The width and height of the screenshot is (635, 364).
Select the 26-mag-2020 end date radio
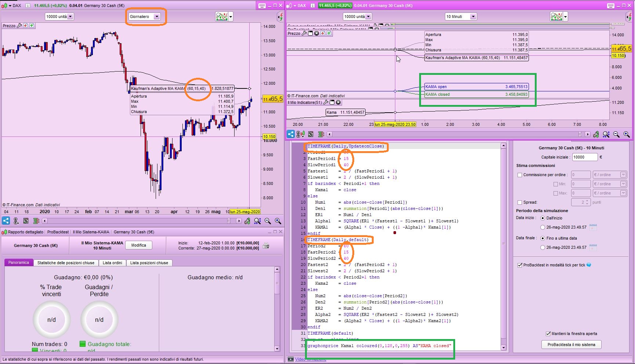point(543,247)
